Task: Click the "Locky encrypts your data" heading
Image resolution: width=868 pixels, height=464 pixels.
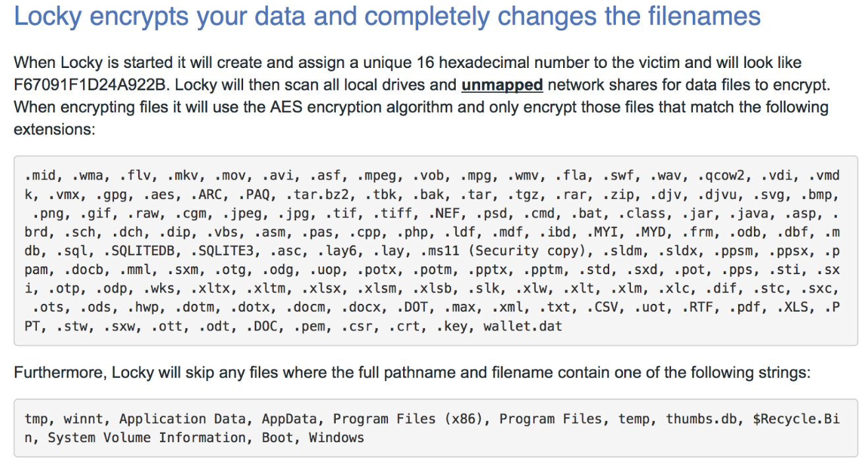Action: pos(387,16)
